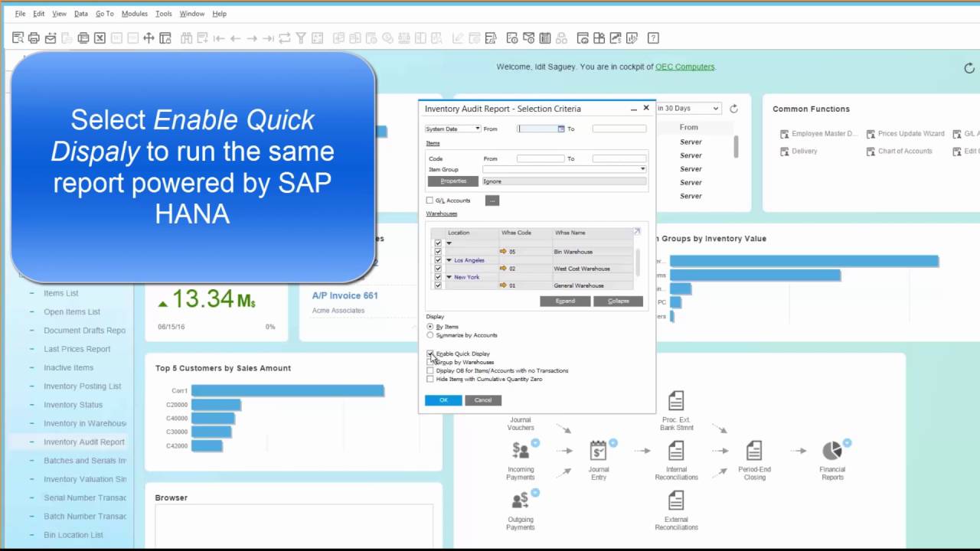Toggle the G/L Accounts checkbox

click(x=430, y=201)
